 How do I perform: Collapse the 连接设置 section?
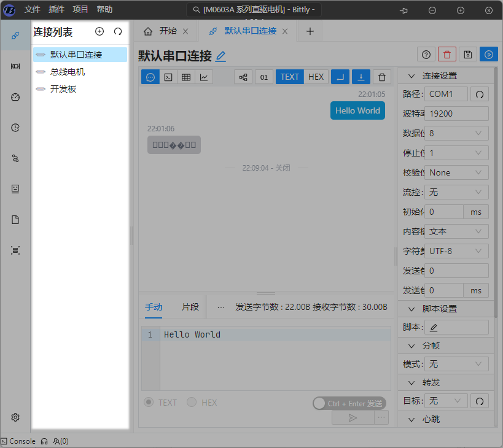tap(410, 76)
